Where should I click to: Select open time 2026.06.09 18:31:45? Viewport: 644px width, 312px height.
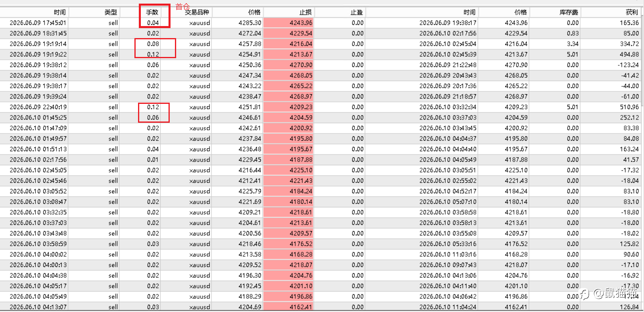point(38,33)
